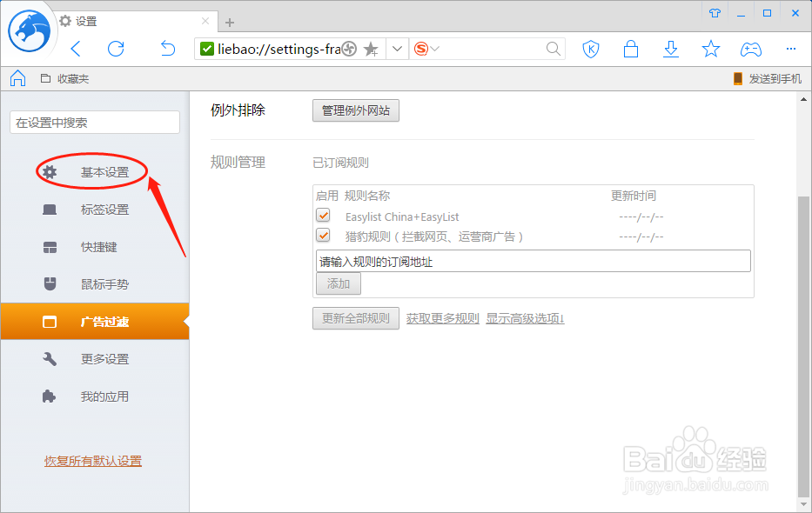Go to home page icon

18,78
